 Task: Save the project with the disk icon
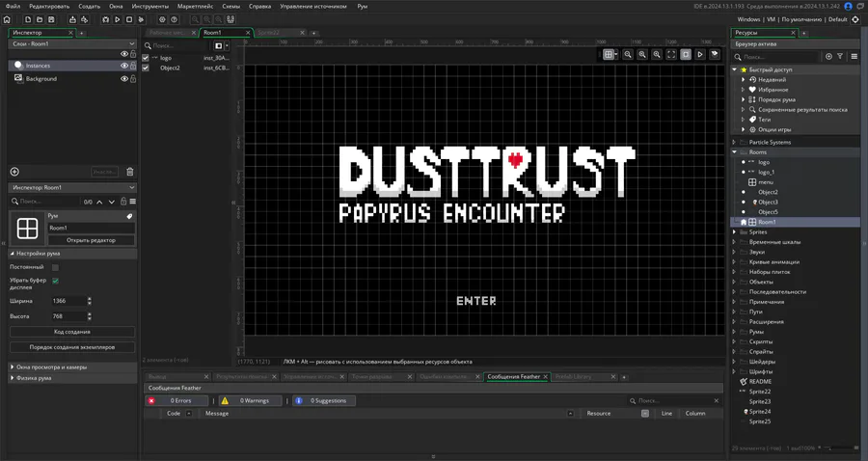click(51, 19)
